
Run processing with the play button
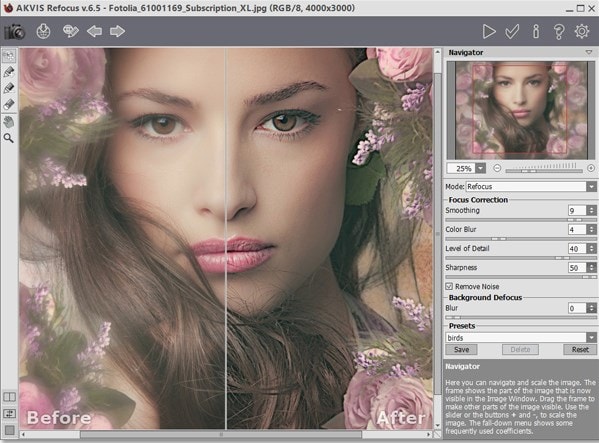[489, 32]
